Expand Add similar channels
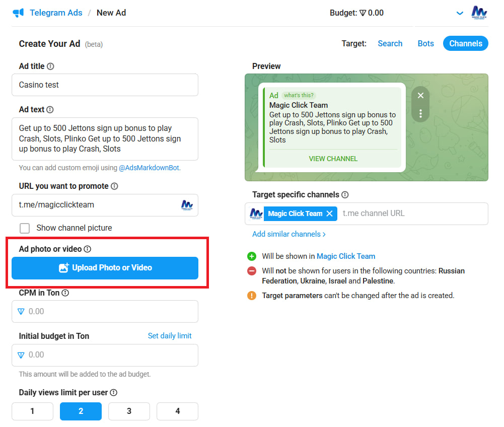The height and width of the screenshot is (427, 504). click(x=289, y=234)
